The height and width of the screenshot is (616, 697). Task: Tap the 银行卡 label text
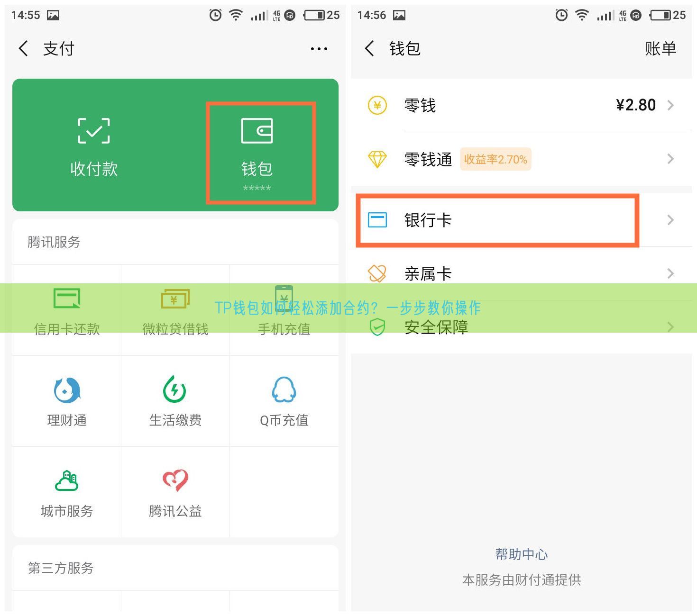pos(428,220)
